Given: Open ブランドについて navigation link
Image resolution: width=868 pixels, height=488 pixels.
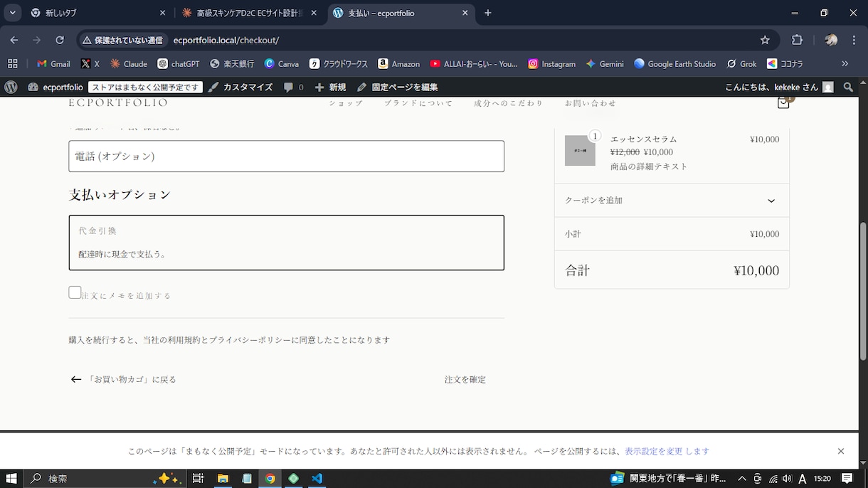Looking at the screenshot, I should point(418,103).
